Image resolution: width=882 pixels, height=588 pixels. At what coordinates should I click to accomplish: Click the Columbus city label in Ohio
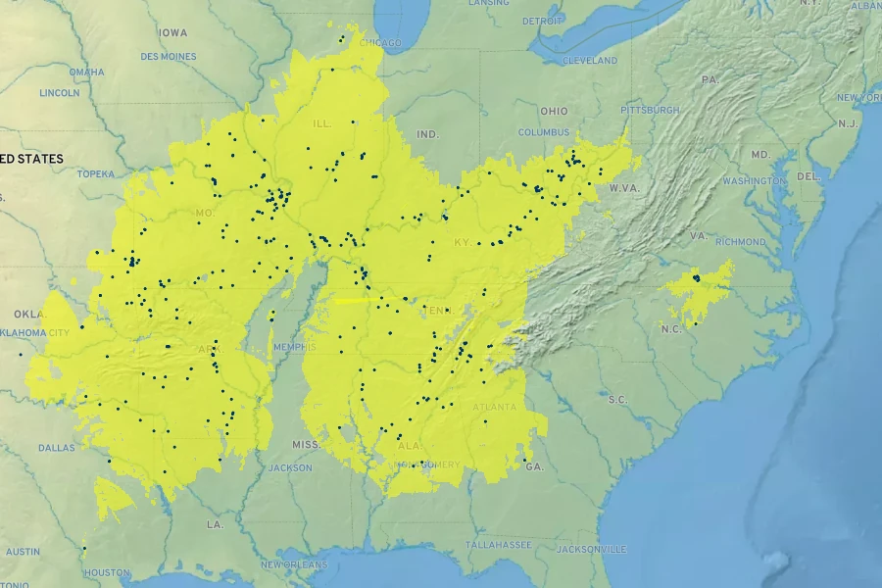click(x=544, y=132)
